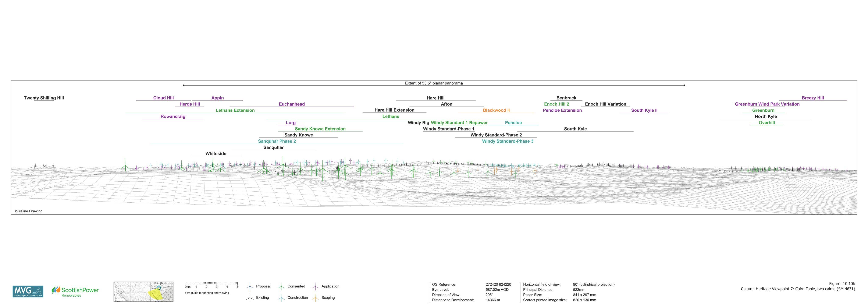
Task: Click the 5cm printing guide scale bar
Action: point(212,285)
